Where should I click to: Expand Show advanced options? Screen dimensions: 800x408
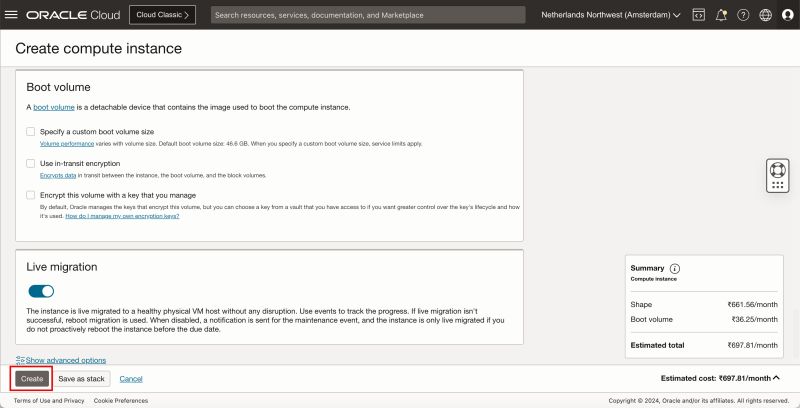coord(61,360)
